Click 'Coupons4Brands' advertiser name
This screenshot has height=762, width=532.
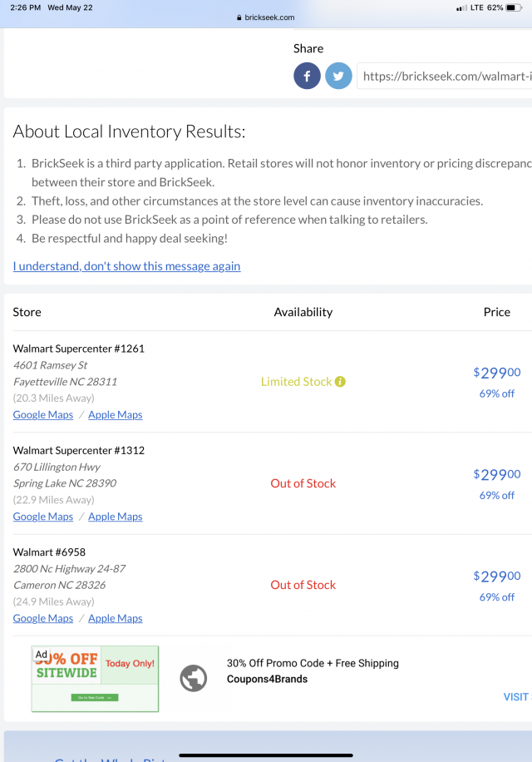pyautogui.click(x=267, y=679)
